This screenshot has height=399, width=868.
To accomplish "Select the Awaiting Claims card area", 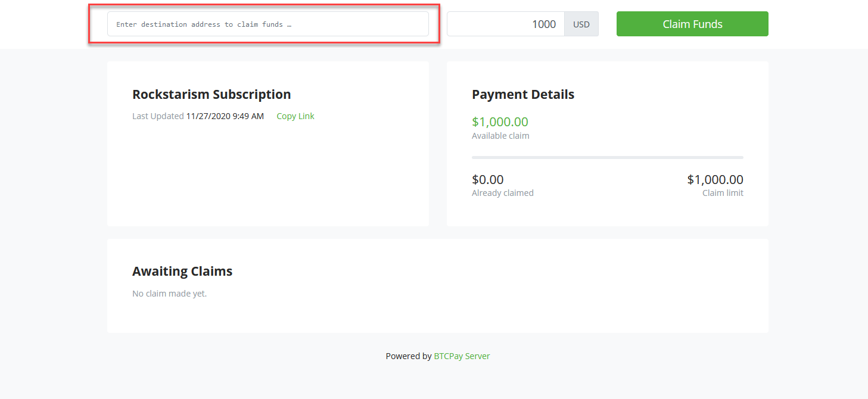I will coord(438,286).
